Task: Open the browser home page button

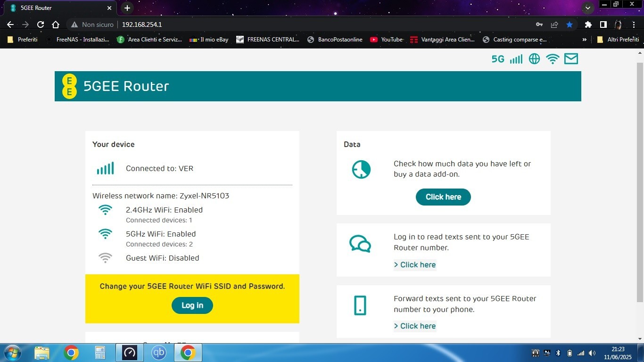Action: [x=56, y=25]
